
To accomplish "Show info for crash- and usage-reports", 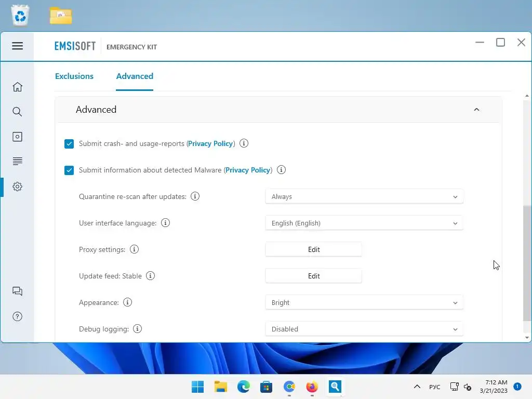I will pyautogui.click(x=244, y=143).
